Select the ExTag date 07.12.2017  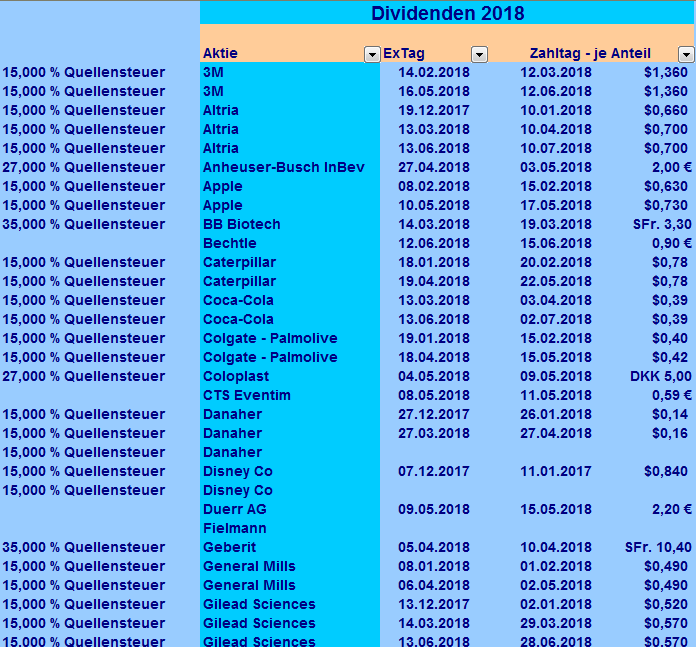point(434,471)
